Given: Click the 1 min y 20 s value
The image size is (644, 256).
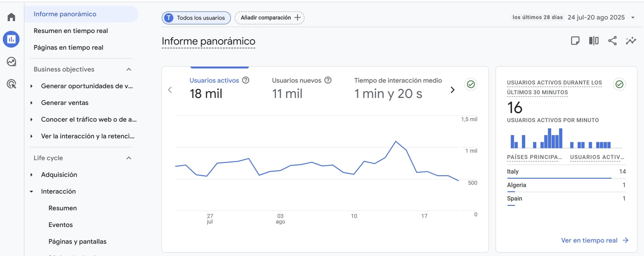Looking at the screenshot, I should [388, 94].
